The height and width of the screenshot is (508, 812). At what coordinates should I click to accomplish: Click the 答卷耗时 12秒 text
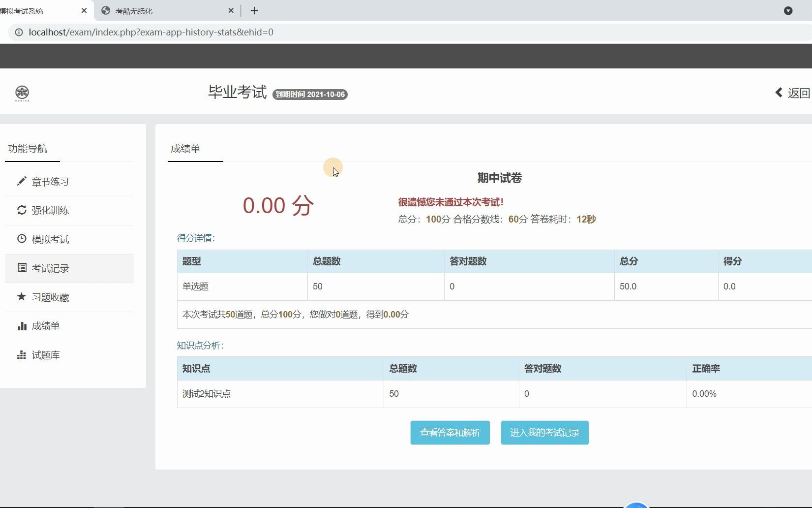click(x=563, y=219)
